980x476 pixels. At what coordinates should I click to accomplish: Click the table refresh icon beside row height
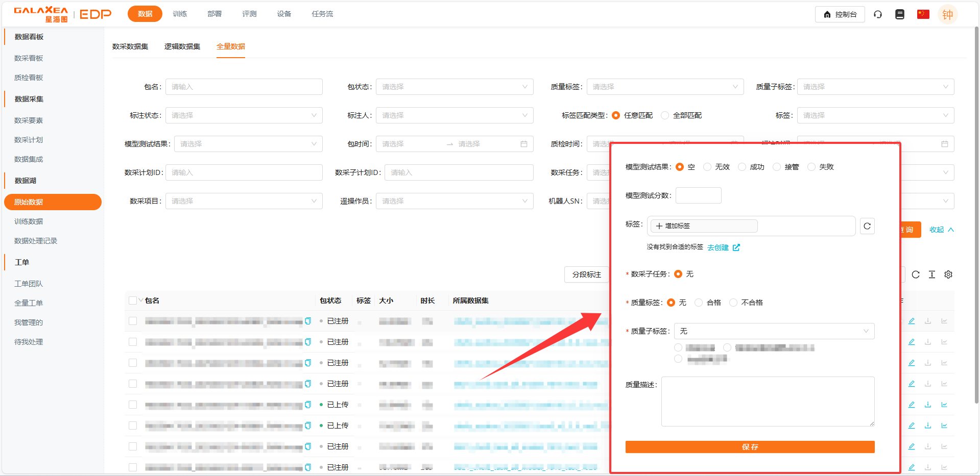tap(916, 274)
